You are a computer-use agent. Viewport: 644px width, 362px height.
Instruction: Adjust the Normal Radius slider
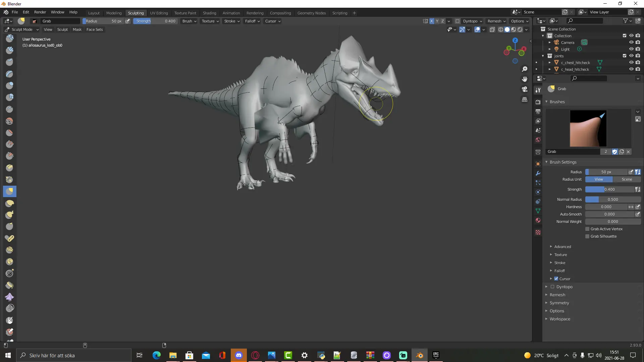pyautogui.click(x=613, y=199)
